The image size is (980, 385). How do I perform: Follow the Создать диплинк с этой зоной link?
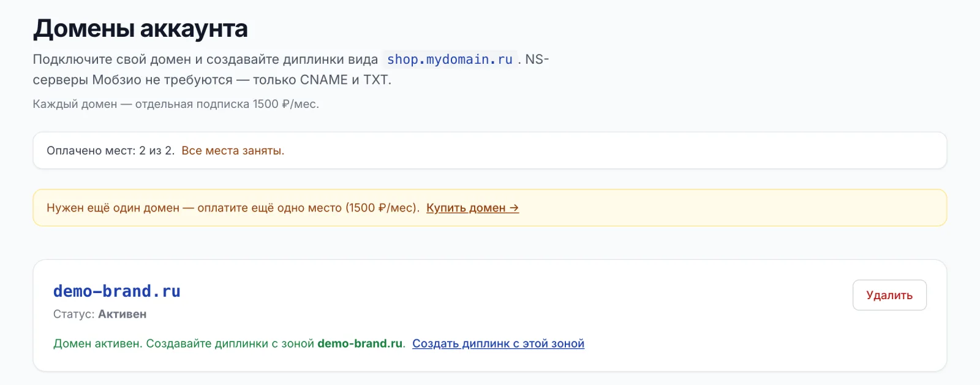[498, 344]
